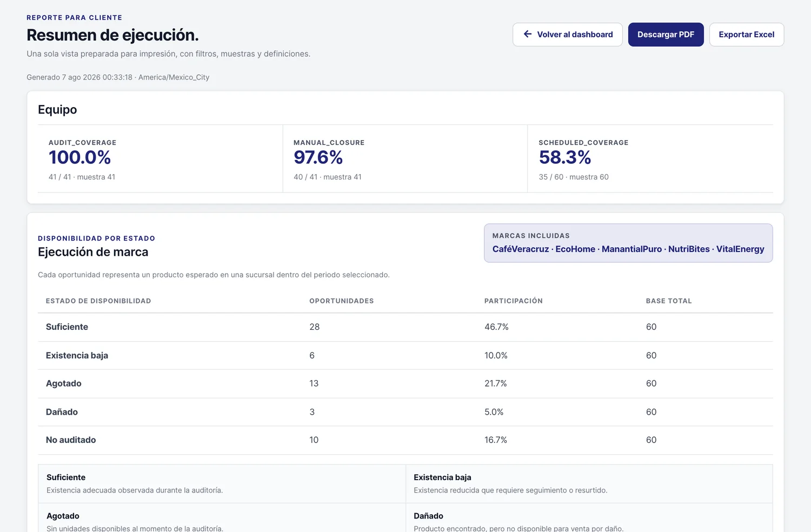Click the '35 / 60 · muestra 60' text
Screen dimensions: 811x532
coord(574,177)
